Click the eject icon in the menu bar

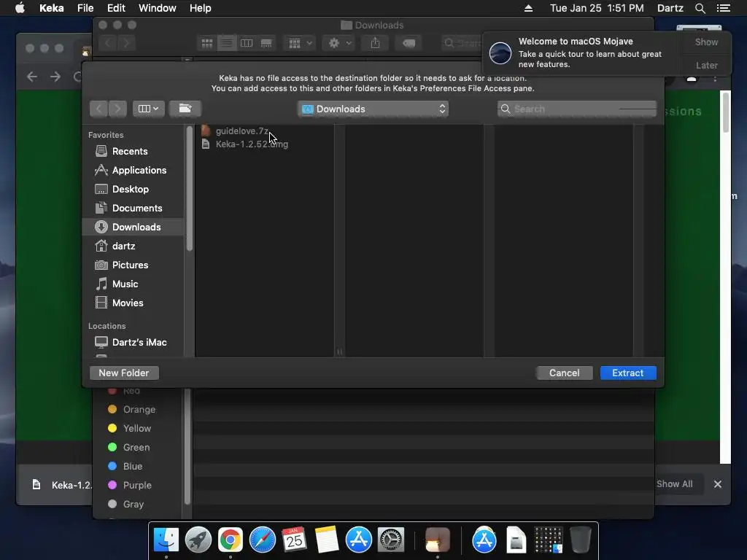(528, 8)
